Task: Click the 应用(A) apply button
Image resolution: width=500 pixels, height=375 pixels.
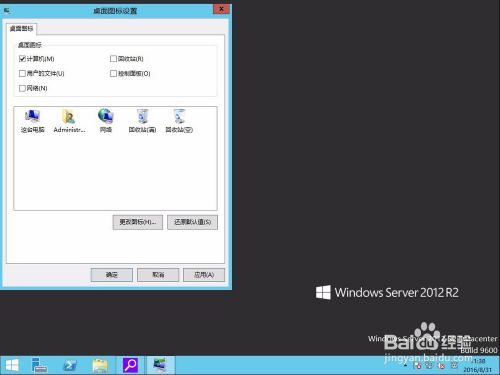Action: [x=204, y=275]
